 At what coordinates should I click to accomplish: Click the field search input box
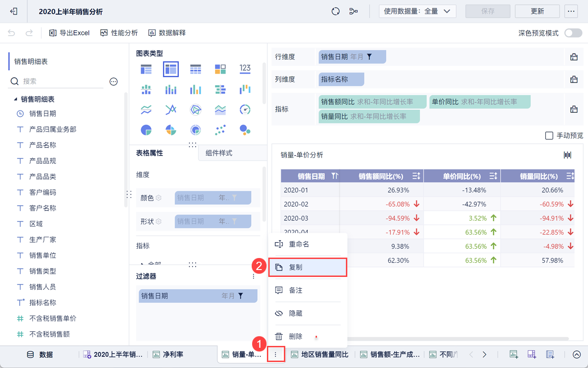[x=57, y=81]
